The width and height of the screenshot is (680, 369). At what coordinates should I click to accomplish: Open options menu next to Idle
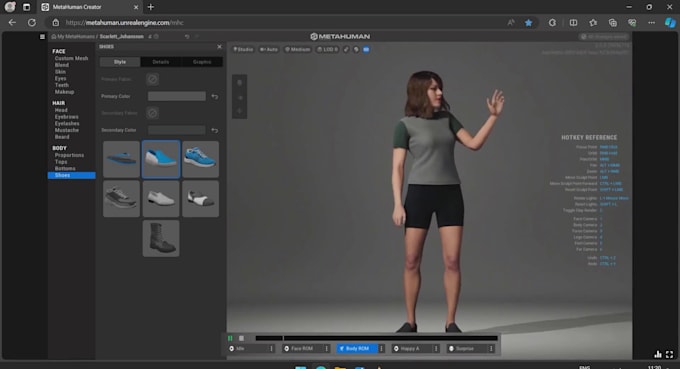coord(272,349)
